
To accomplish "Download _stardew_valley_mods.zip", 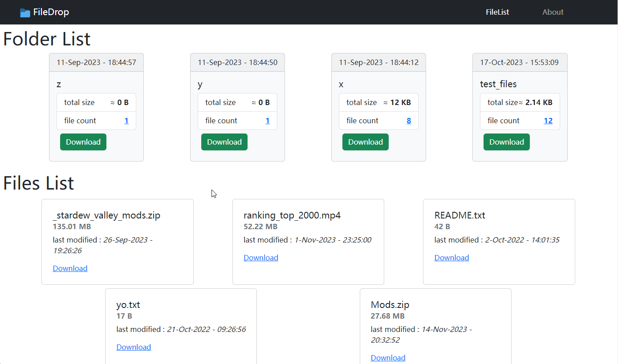I will (x=70, y=268).
